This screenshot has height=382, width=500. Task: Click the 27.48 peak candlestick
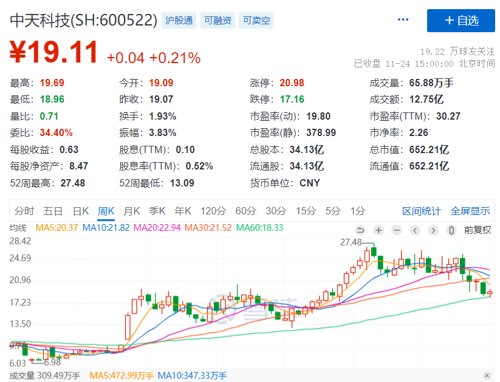374,251
